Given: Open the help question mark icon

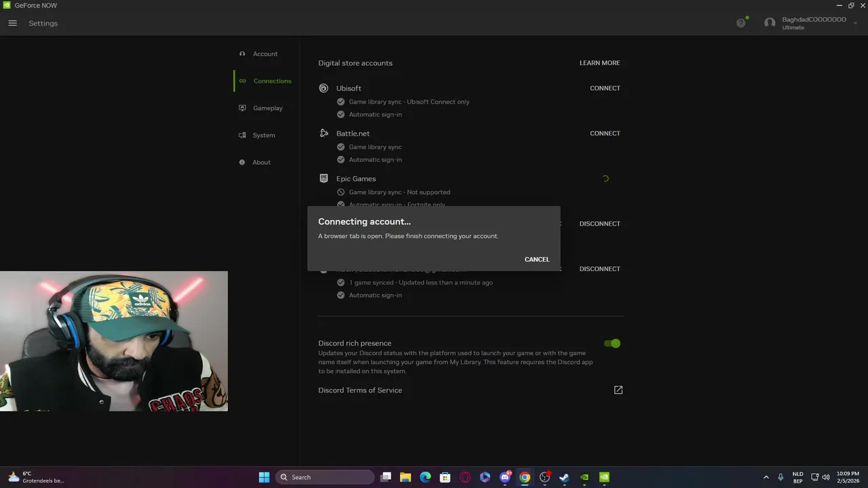Looking at the screenshot, I should coord(741,23).
